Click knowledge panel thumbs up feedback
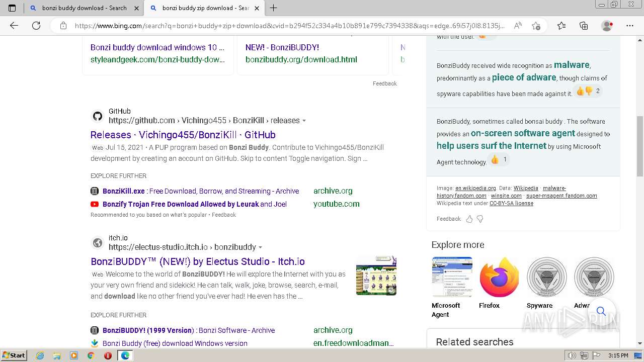This screenshot has height=362, width=644. (469, 219)
